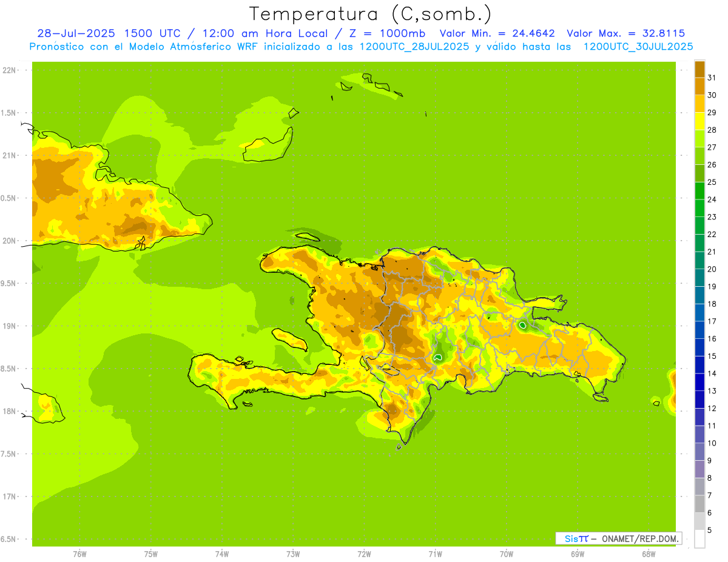Click legend value "29"
Viewport: 728px width, 562px height.
[x=712, y=113]
